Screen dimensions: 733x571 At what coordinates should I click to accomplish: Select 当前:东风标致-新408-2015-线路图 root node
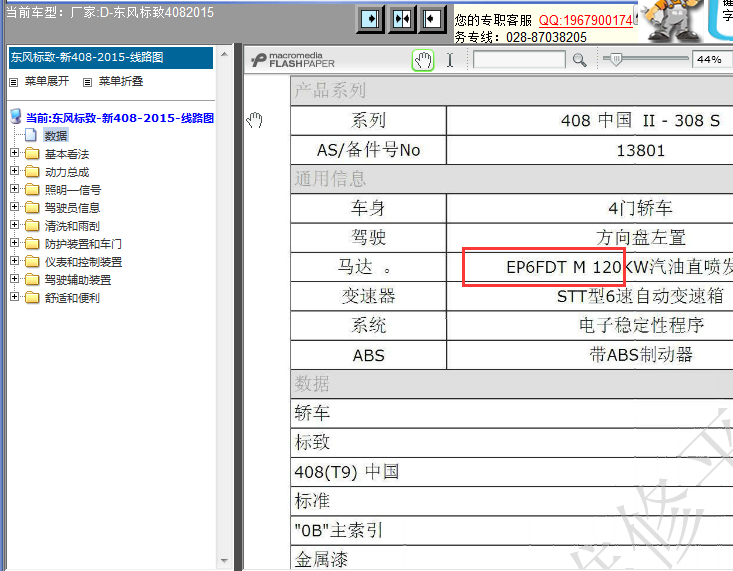click(120, 118)
